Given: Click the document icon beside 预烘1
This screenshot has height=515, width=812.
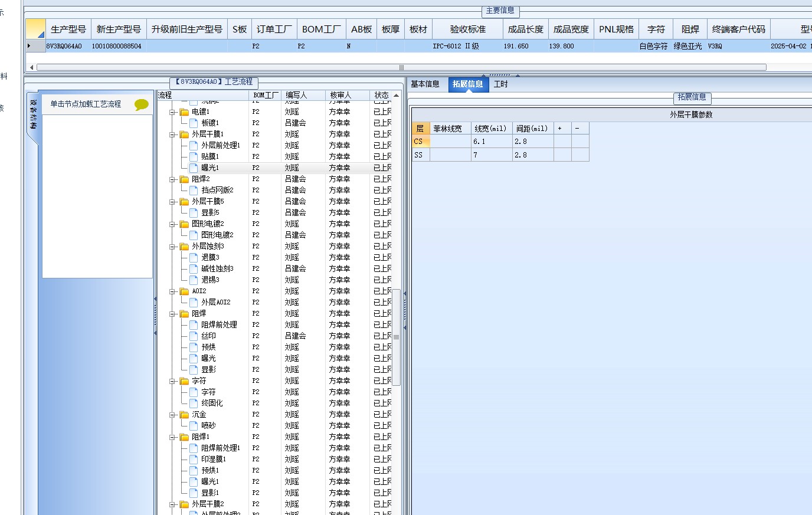Looking at the screenshot, I should (x=194, y=470).
